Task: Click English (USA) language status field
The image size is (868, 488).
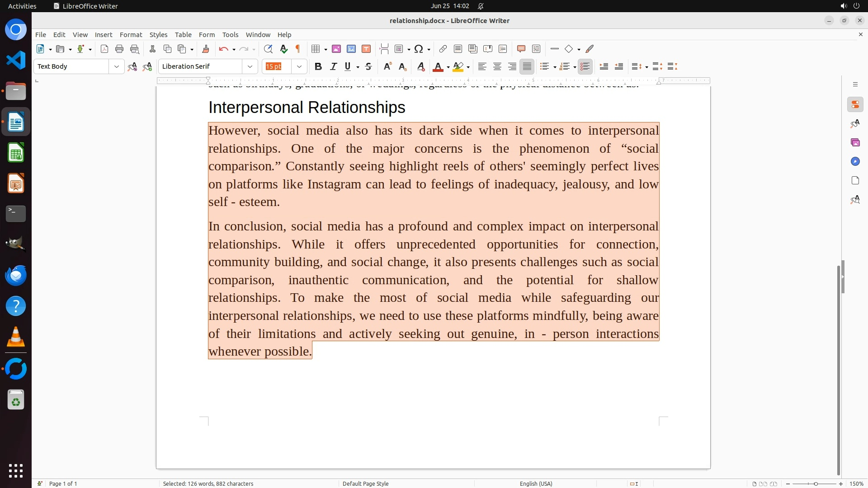Action: [x=536, y=483]
